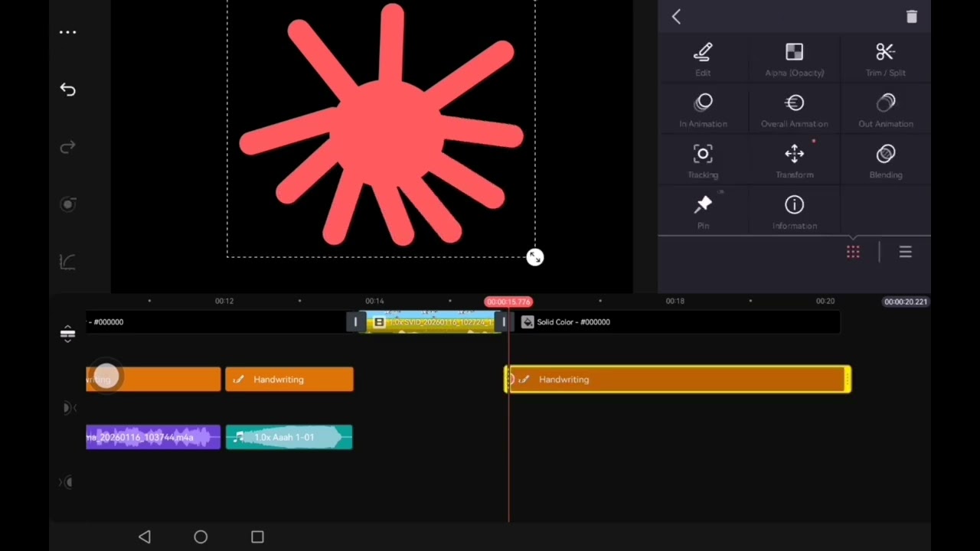
Task: Open Overall Animation options
Action: click(795, 111)
